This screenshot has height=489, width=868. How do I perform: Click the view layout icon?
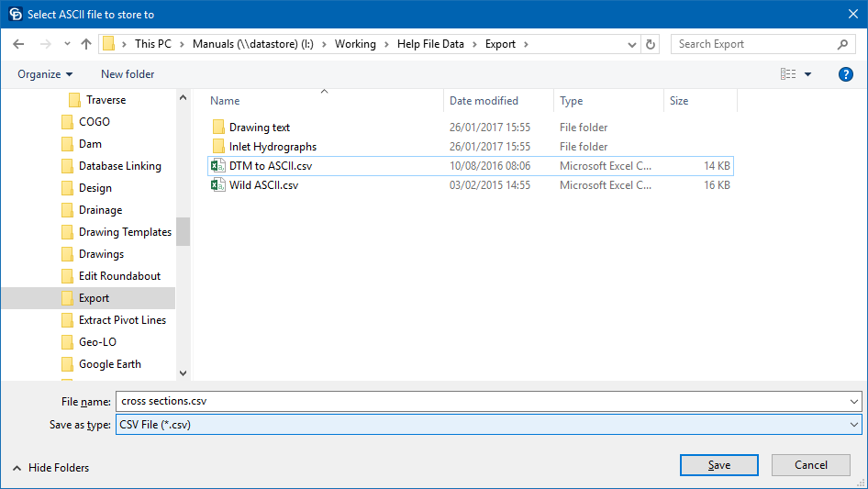click(x=787, y=74)
